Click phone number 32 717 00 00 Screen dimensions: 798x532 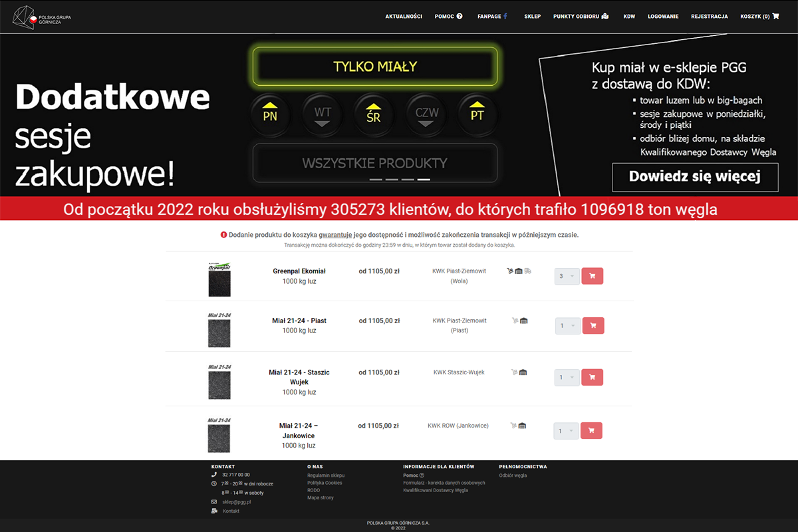236,475
